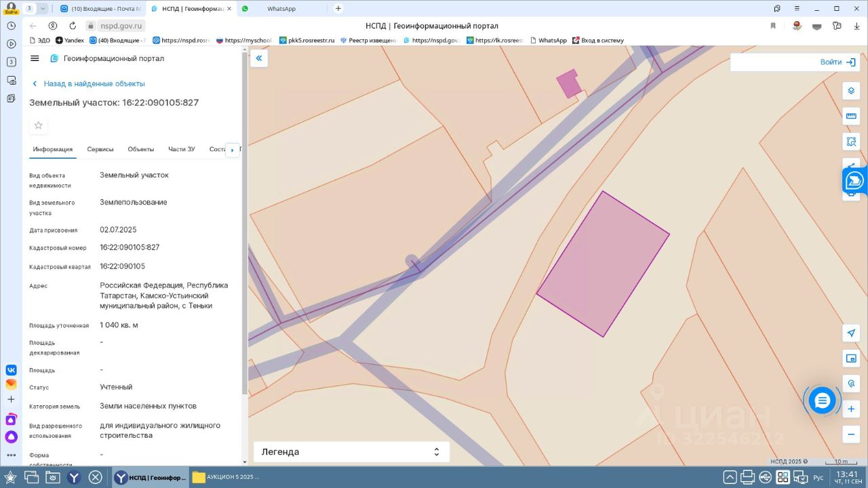
Task: Go back via Назад в найденные объекты
Action: [x=88, y=83]
